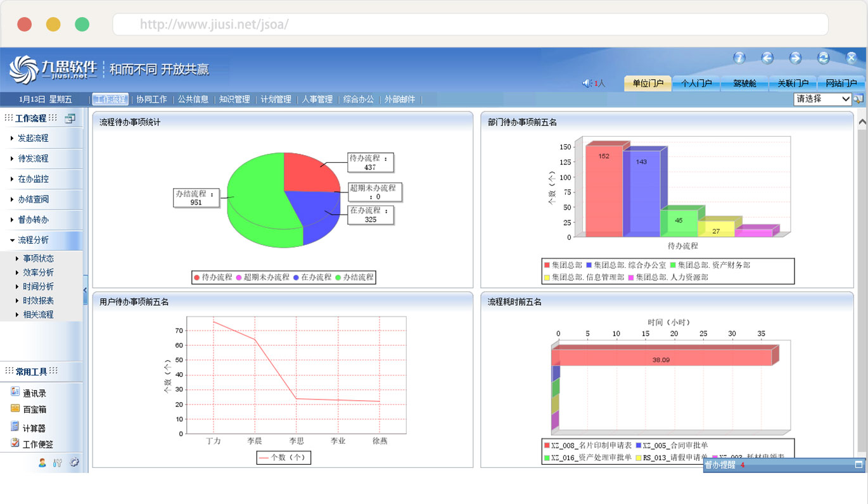Click the search icon beside 请选择 dropdown
The width and height of the screenshot is (868, 504).
pos(858,99)
